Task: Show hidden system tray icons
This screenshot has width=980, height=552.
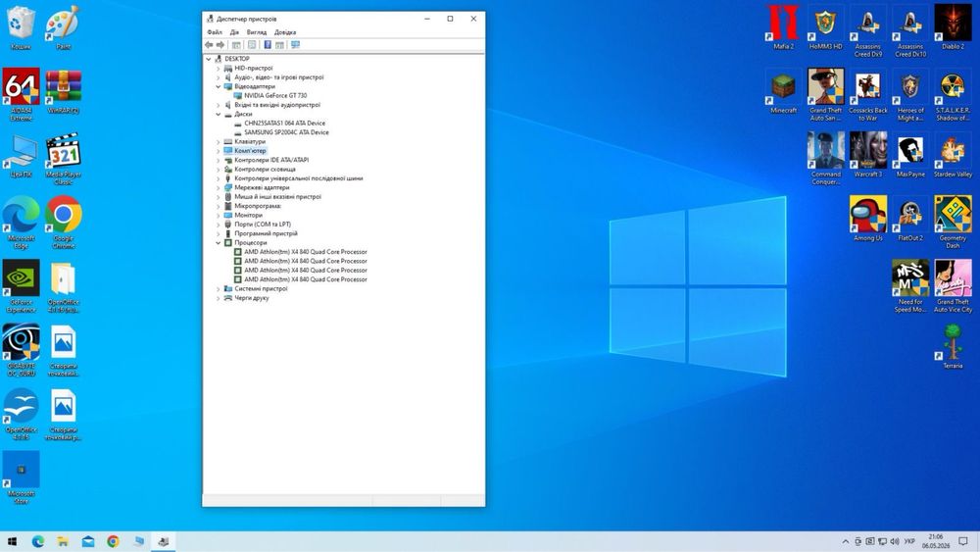Action: [846, 541]
